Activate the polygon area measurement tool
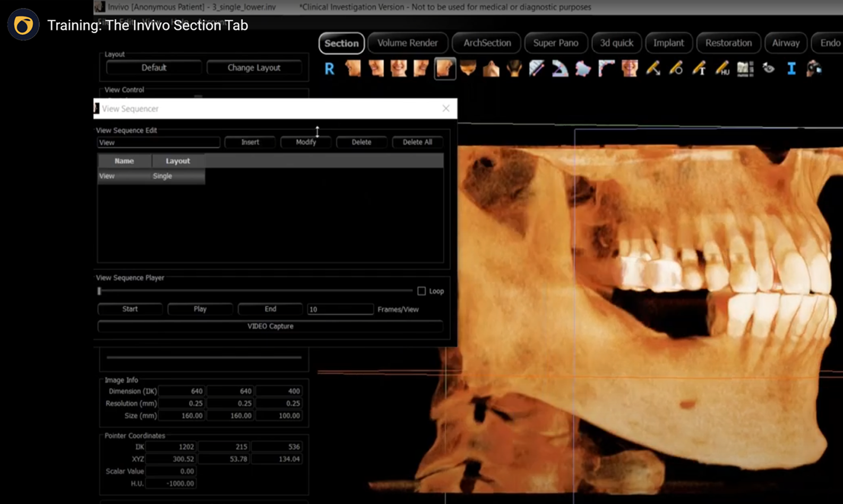Viewport: 843px width, 504px height. click(583, 68)
